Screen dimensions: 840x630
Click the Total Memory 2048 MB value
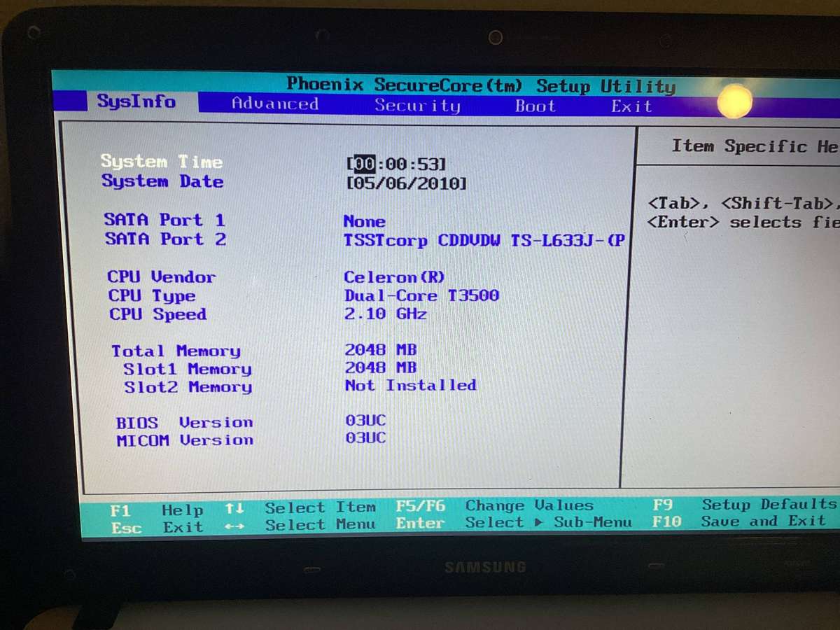tap(380, 349)
